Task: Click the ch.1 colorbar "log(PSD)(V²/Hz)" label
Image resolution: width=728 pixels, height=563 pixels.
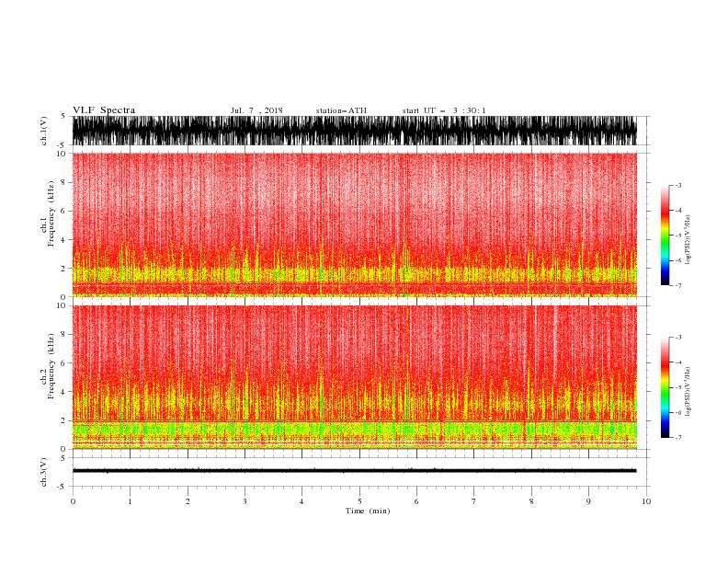Action: [688, 240]
